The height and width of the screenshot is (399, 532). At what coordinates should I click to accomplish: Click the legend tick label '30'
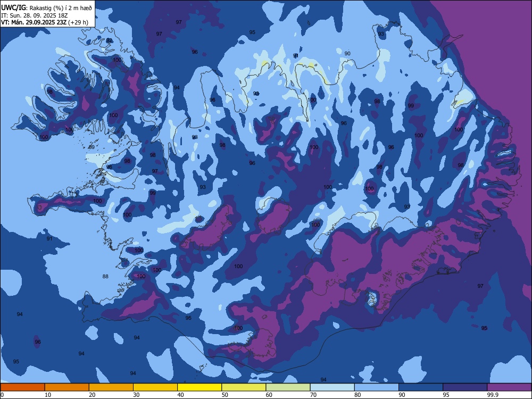pyautogui.click(x=136, y=395)
